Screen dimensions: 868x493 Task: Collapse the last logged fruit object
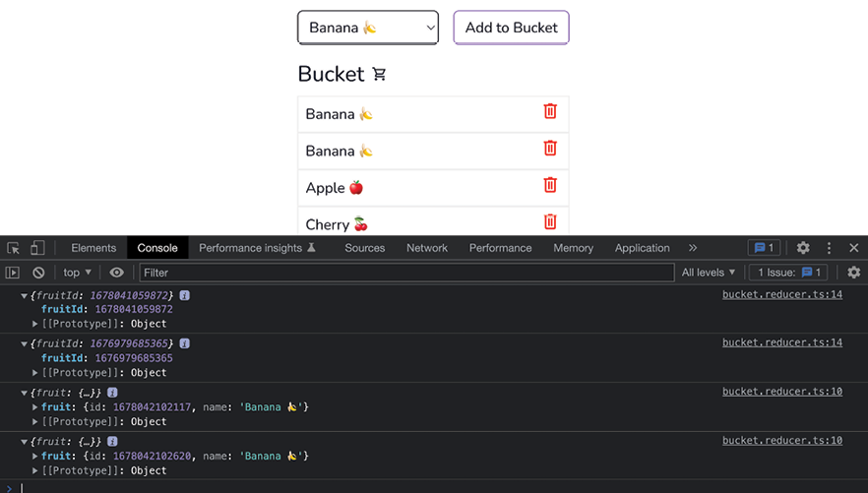tap(24, 442)
